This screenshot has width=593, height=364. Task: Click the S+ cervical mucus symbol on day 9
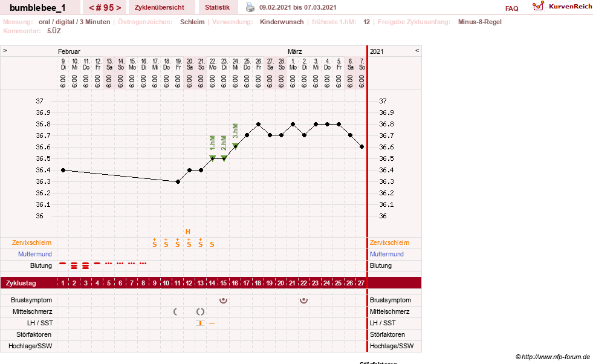[x=155, y=243]
